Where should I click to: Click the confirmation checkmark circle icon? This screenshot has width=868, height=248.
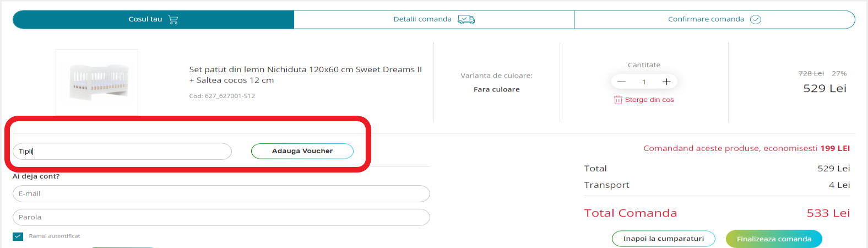756,19
